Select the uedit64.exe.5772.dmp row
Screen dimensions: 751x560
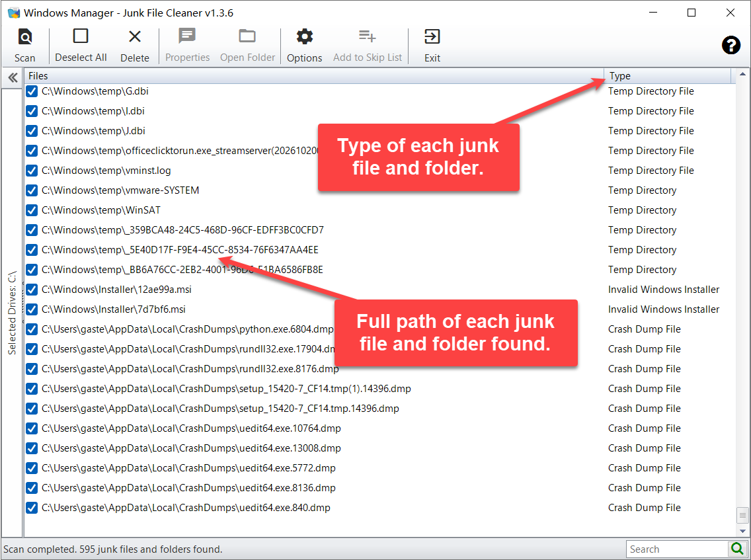point(380,468)
